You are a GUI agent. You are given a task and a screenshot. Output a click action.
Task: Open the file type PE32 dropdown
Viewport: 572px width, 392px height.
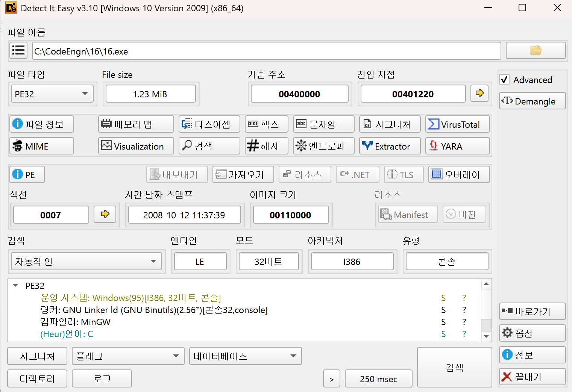(52, 94)
